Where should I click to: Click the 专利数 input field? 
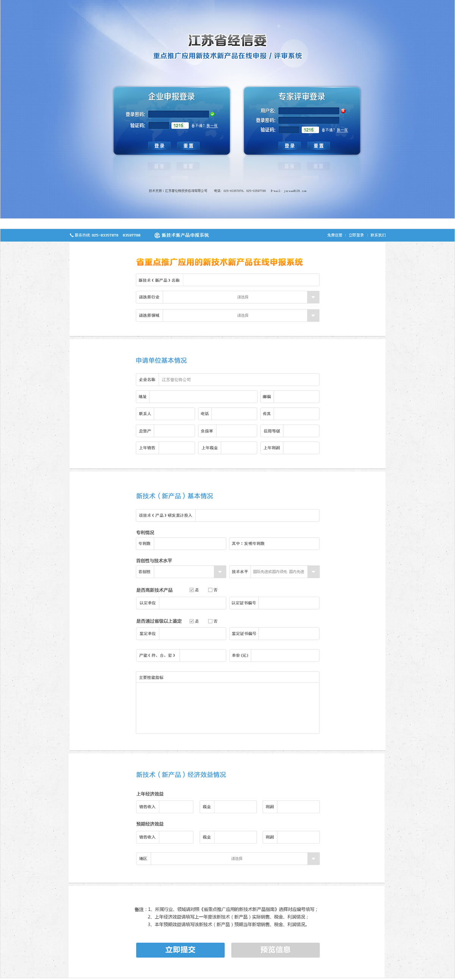[x=190, y=544]
